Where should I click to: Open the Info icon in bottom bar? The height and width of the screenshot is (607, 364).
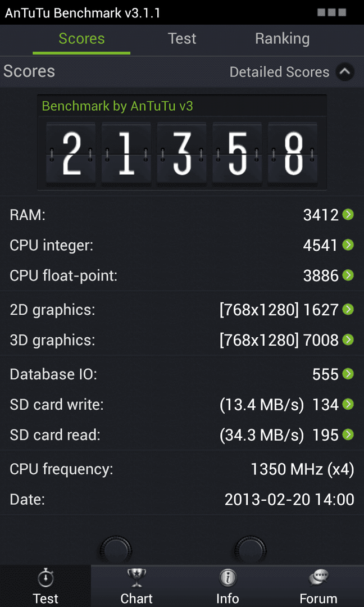point(228,579)
